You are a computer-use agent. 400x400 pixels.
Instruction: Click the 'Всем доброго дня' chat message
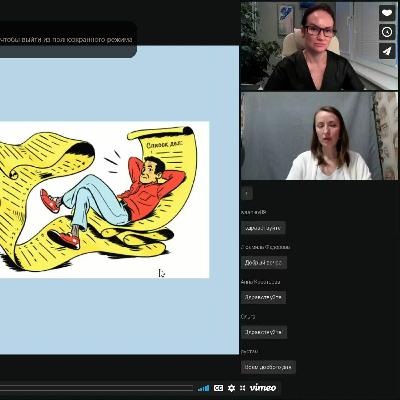(268, 367)
